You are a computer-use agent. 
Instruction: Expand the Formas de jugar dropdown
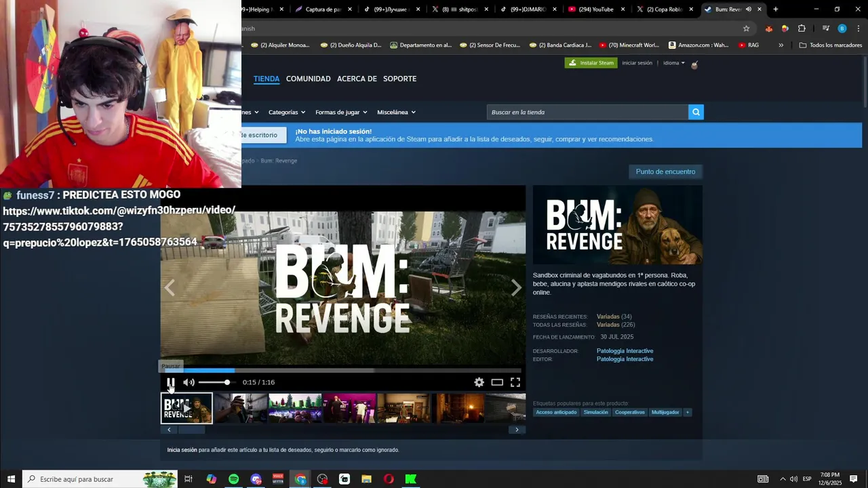click(341, 112)
